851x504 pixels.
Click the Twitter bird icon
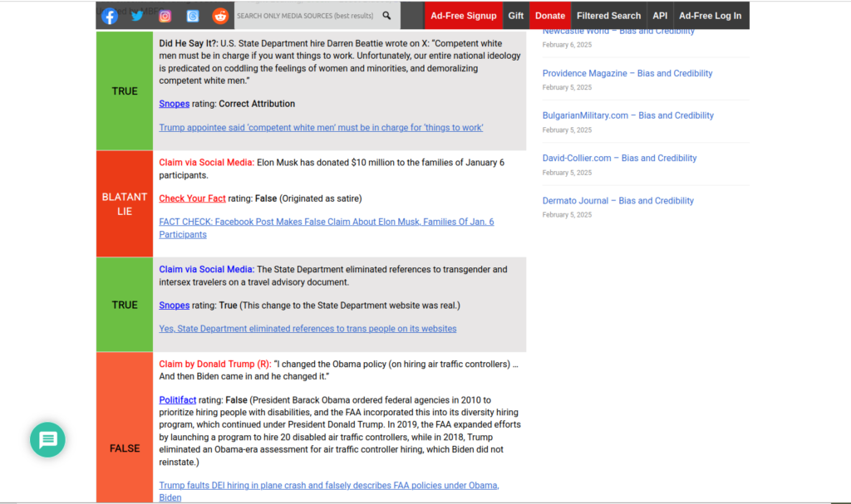pos(137,16)
